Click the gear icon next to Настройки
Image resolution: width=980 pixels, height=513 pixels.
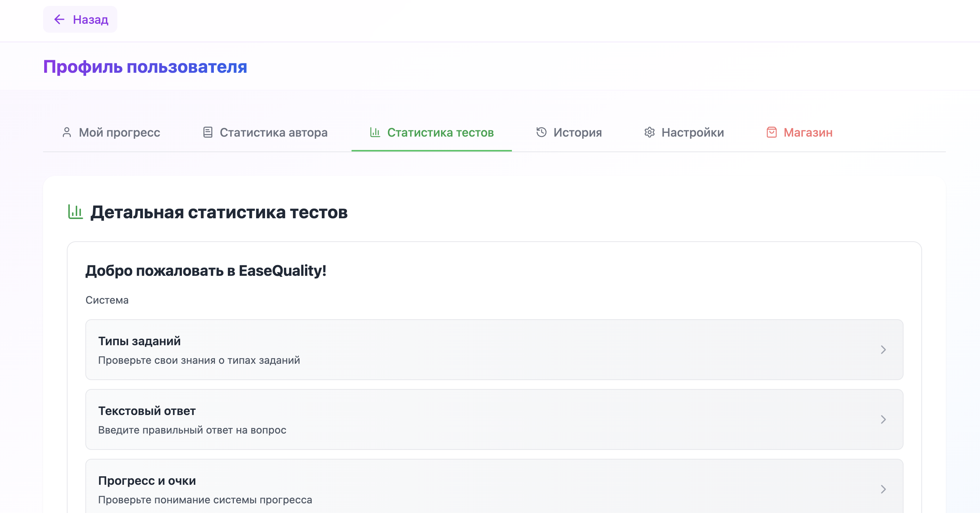point(649,133)
